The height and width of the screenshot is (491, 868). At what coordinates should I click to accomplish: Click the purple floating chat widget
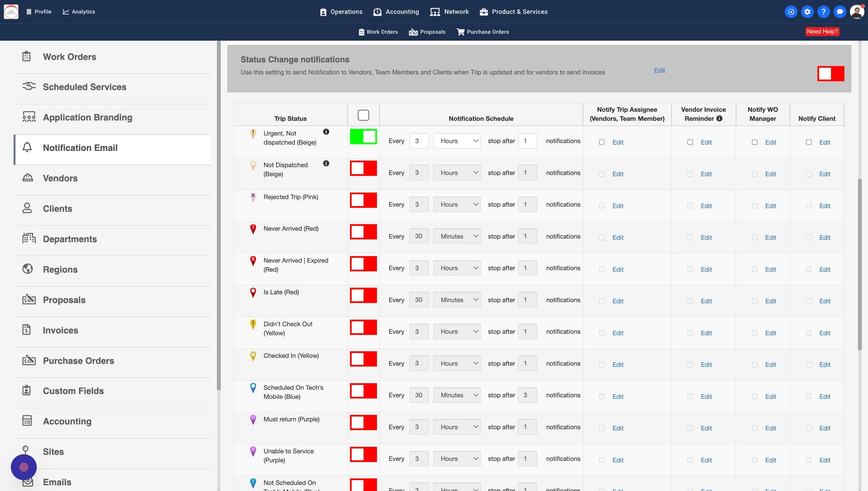coord(24,467)
